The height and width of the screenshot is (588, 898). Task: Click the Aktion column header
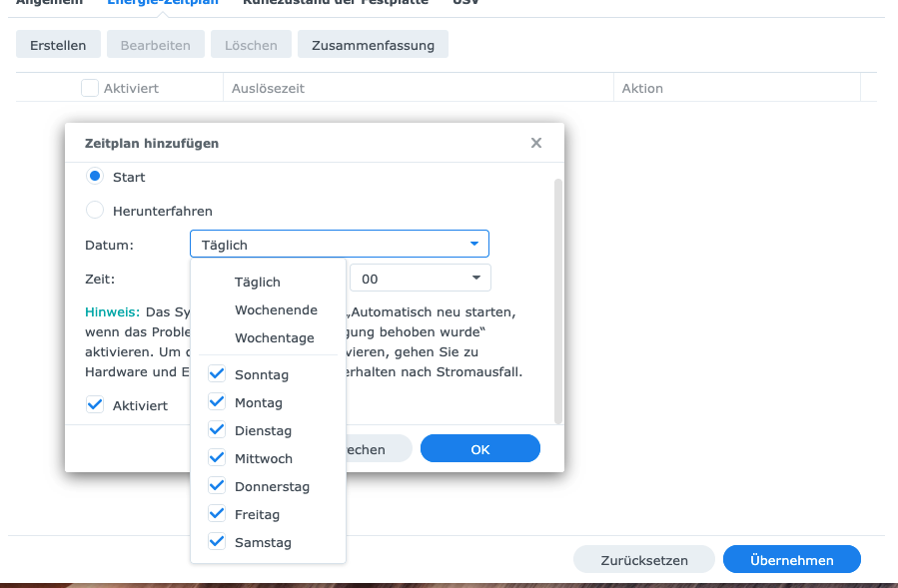(737, 88)
